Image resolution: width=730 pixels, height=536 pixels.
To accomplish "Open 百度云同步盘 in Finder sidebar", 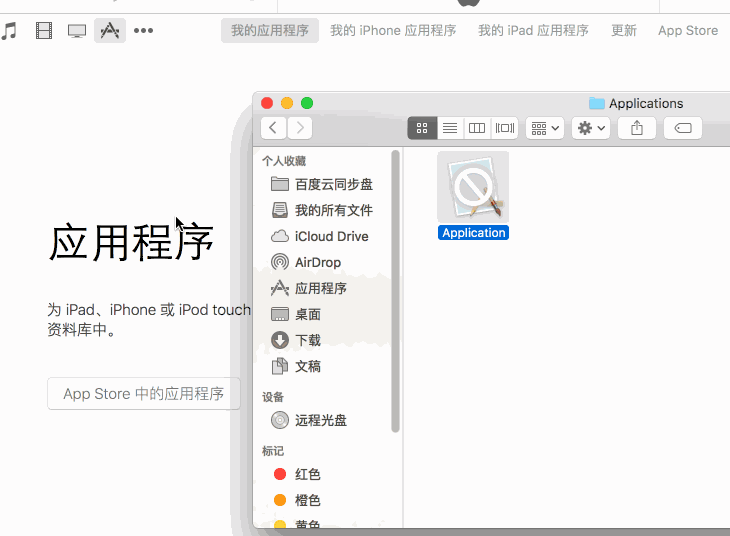I will 323,184.
